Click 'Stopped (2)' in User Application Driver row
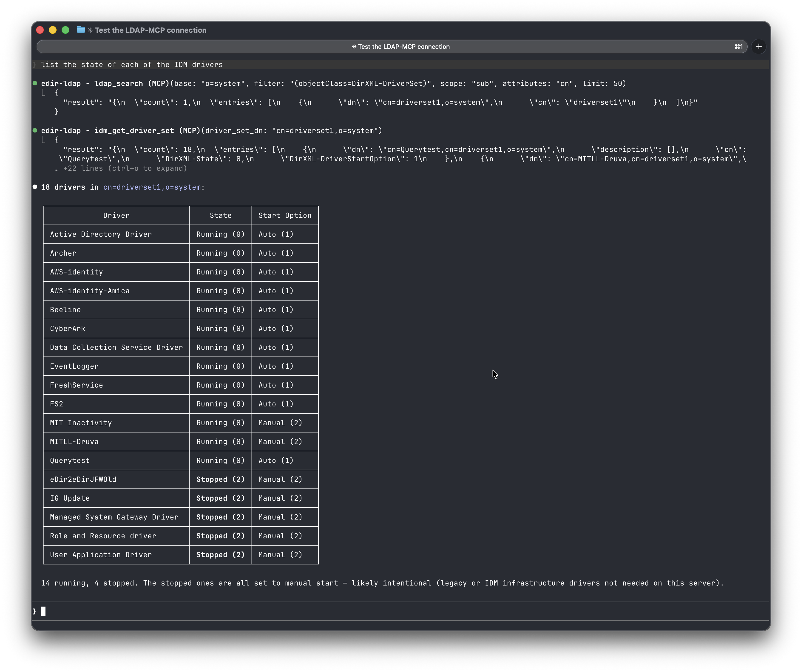The image size is (802, 672). (x=220, y=554)
